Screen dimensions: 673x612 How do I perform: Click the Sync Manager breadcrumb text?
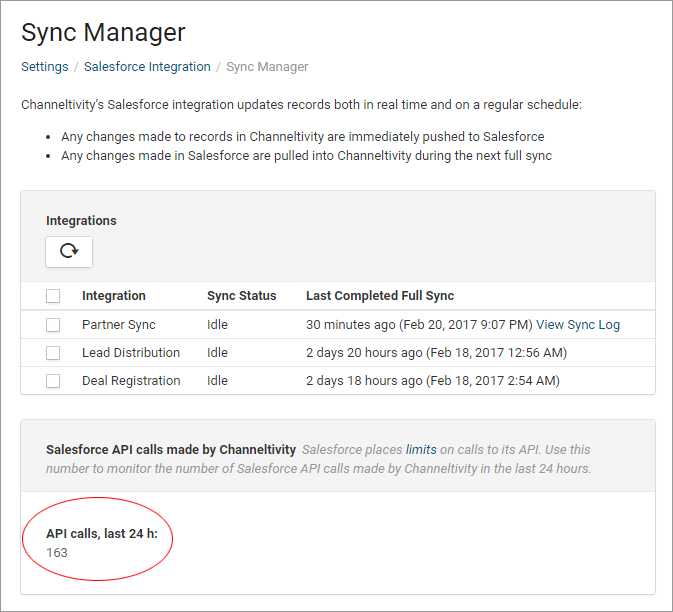267,67
